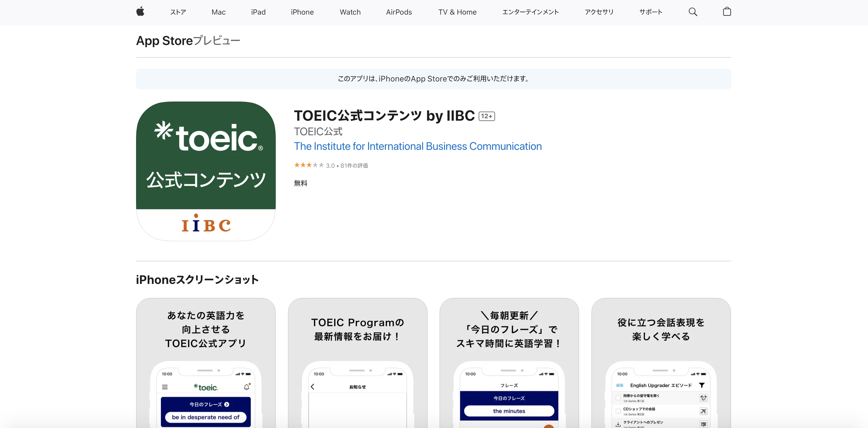Open The Institute for International Business Communication link
Screen dimensions: 868x428
click(418, 146)
